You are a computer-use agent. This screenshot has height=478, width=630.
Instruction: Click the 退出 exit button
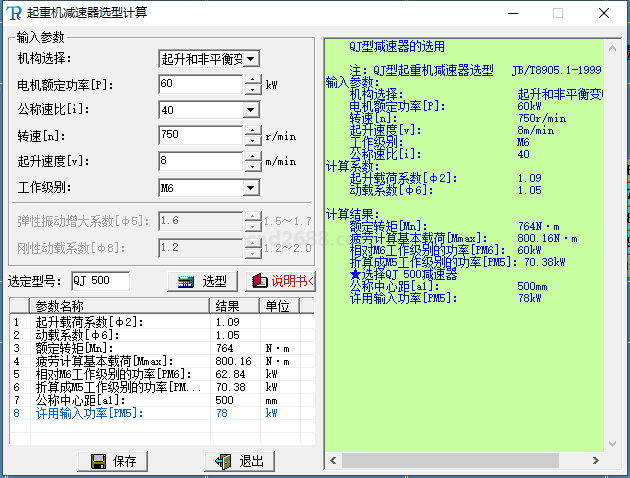[x=238, y=461]
